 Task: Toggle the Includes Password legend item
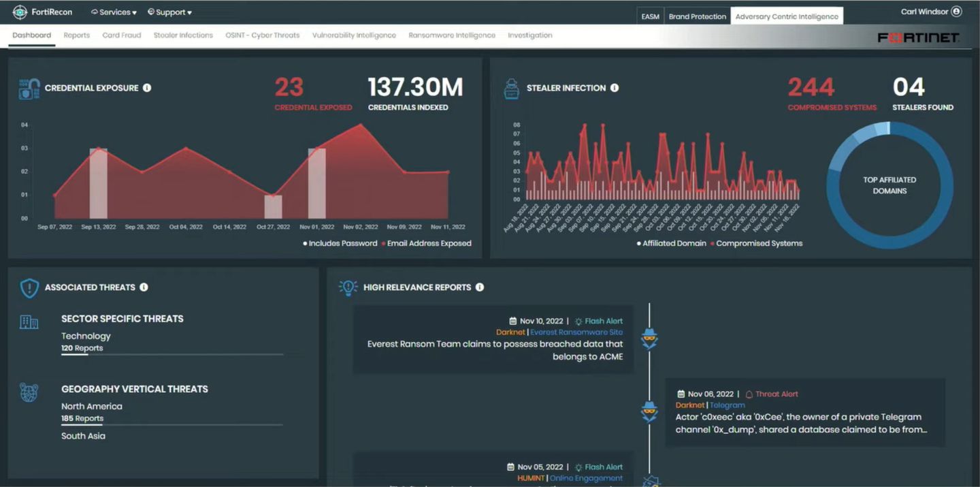click(342, 243)
